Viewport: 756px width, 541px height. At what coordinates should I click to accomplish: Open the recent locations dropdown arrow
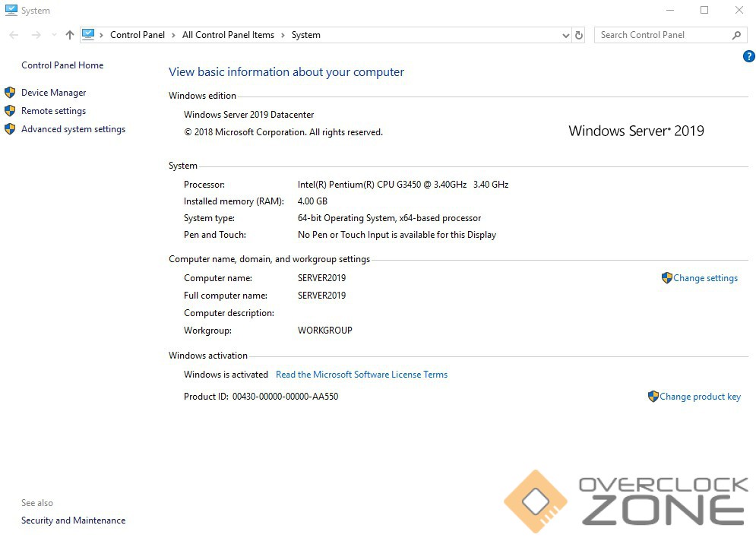click(54, 35)
